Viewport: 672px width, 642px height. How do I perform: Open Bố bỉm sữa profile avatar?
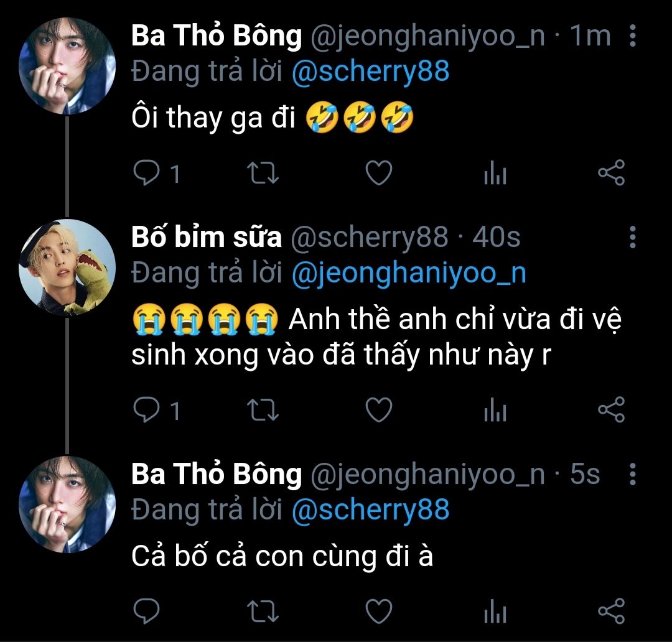pyautogui.click(x=68, y=267)
